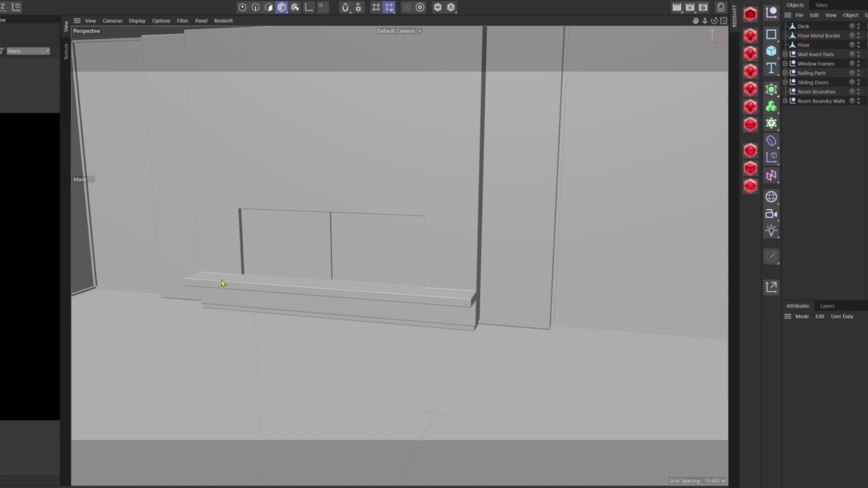Viewport: 868px width, 488px height.
Task: Click the green Cloner icon
Action: [x=771, y=107]
